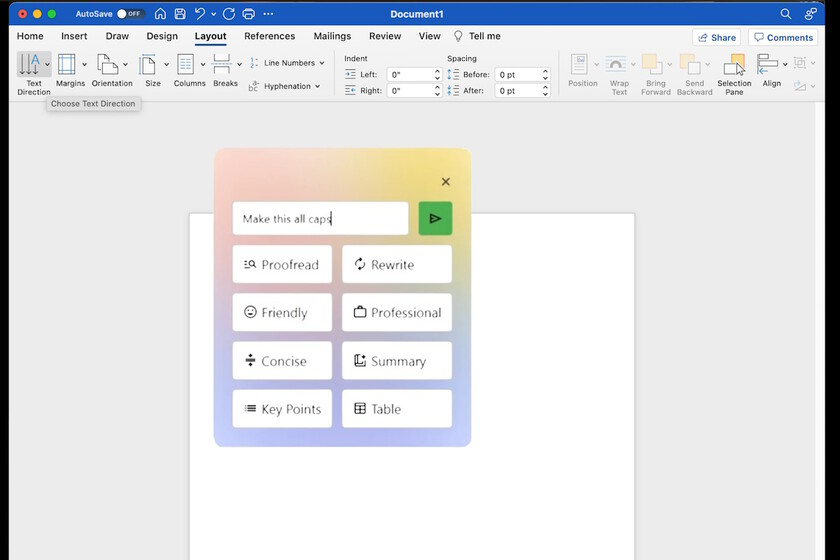
Task: Click the prompt text input field
Action: (x=320, y=219)
